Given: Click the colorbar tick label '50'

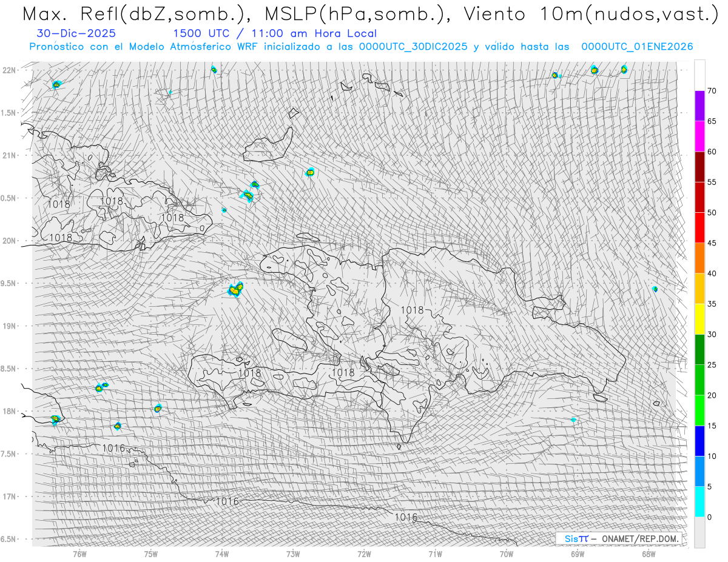Looking at the screenshot, I should 712,213.
